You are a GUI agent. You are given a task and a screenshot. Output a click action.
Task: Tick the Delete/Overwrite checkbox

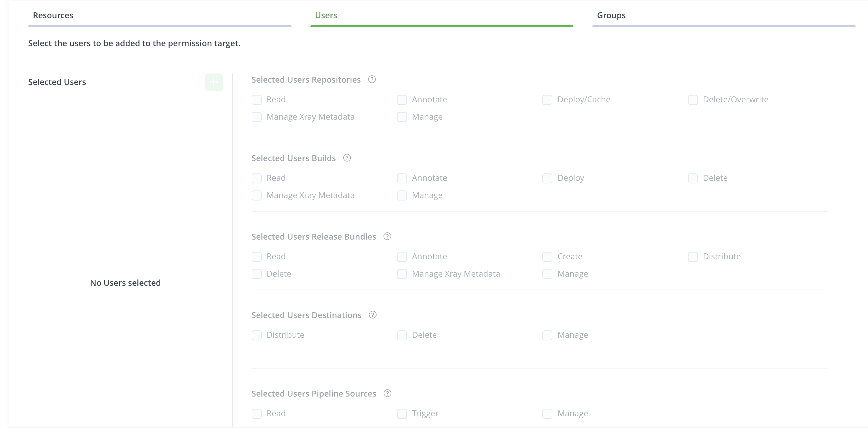coord(693,100)
